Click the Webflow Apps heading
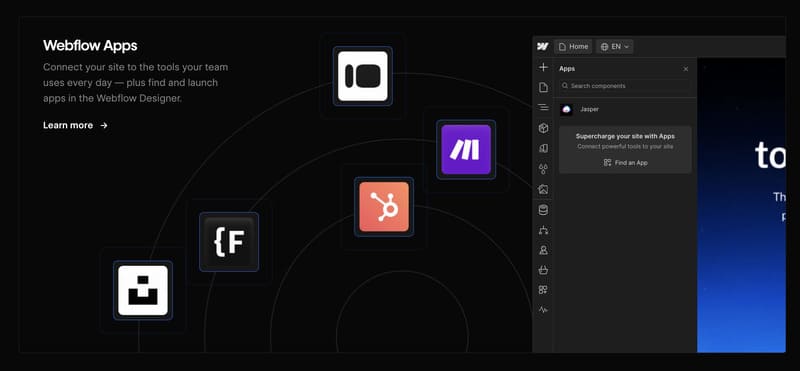The height and width of the screenshot is (371, 800). tap(90, 45)
